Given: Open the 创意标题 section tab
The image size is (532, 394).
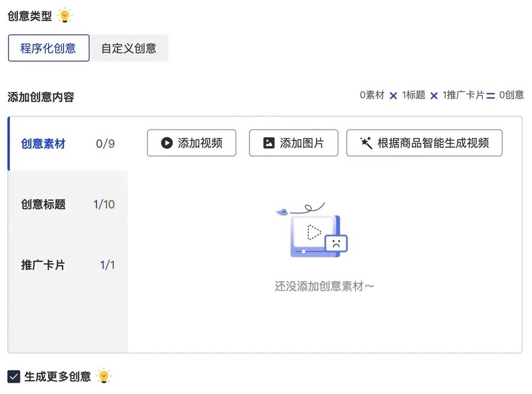Looking at the screenshot, I should tap(68, 204).
